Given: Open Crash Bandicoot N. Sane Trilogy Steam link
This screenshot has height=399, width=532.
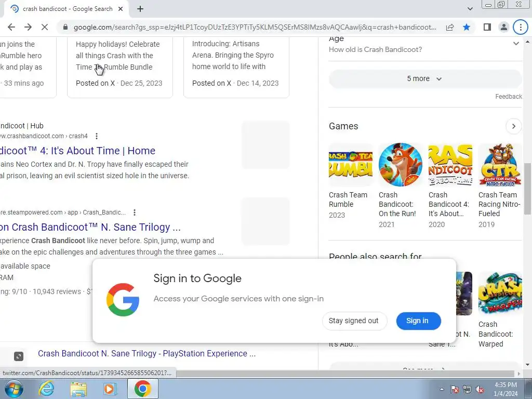Looking at the screenshot, I should 90,227.
